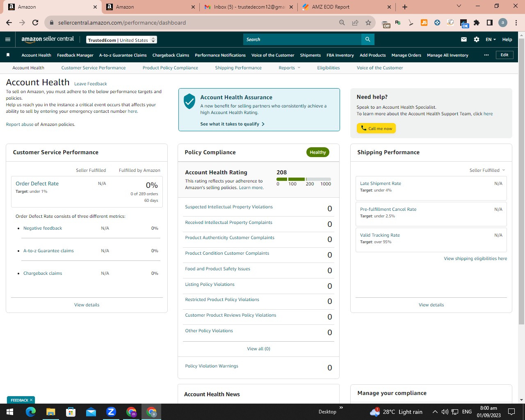Close the FEEDBACK tab widget
525x420 pixels.
click(31, 400)
